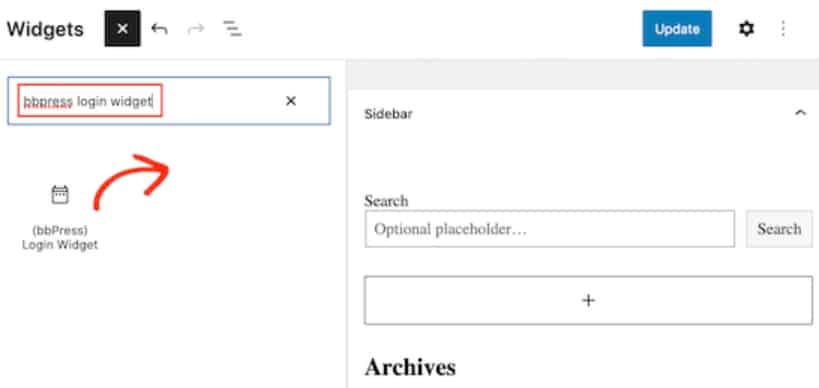
Task: Select the Archives heading block
Action: point(410,367)
